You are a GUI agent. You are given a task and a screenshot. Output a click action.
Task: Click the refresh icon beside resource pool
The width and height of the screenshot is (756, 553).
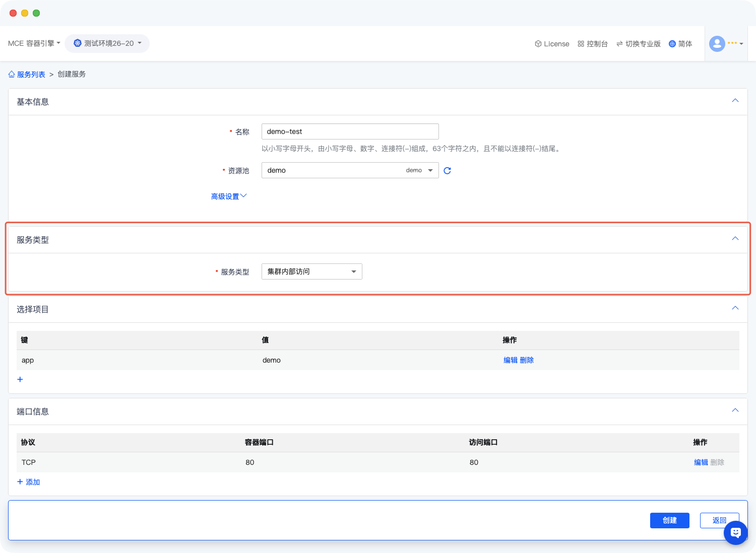pyautogui.click(x=447, y=171)
